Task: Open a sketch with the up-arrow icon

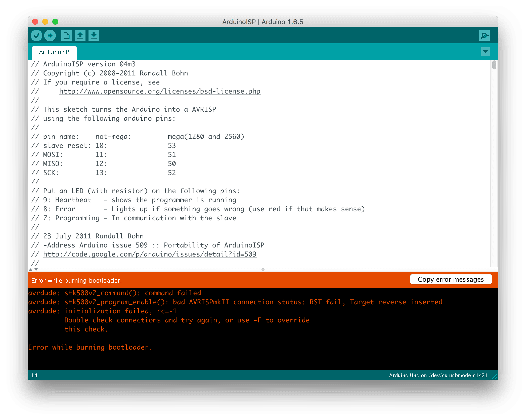Action: (80, 35)
